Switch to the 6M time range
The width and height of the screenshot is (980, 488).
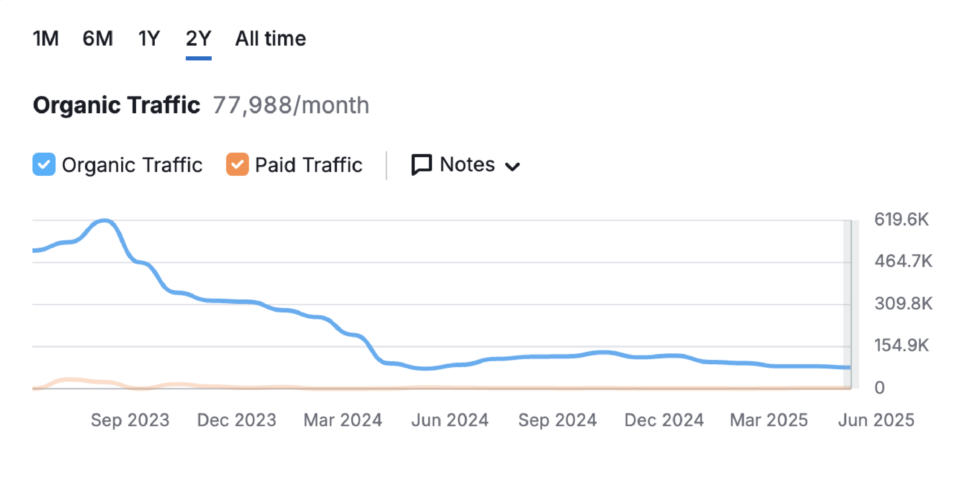98,39
